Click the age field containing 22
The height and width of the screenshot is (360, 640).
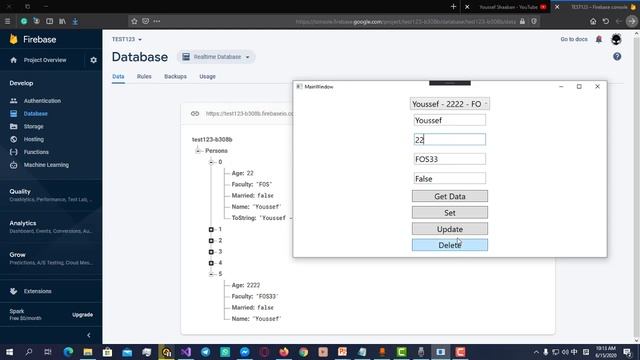pos(449,140)
